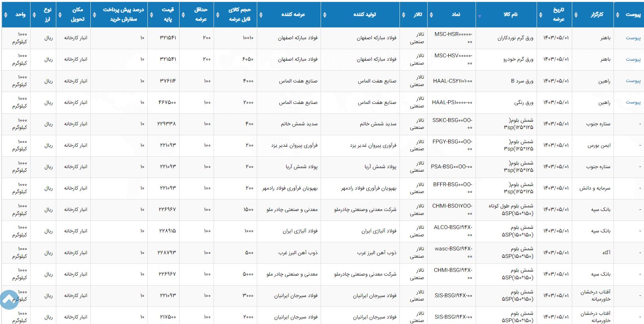Sort by the تاریخ عرضه column arrows
This screenshot has height=324, width=644.
[x=541, y=15]
